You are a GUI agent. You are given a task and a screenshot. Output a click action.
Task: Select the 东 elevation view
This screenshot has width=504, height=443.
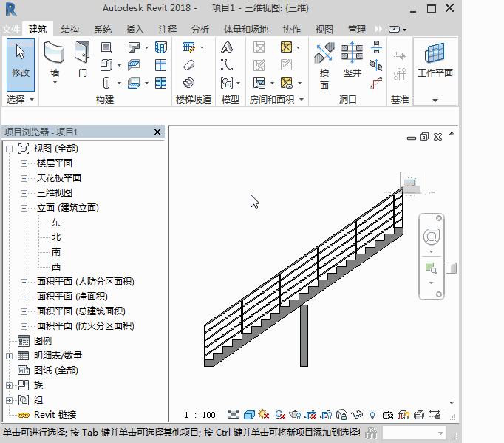[56, 223]
